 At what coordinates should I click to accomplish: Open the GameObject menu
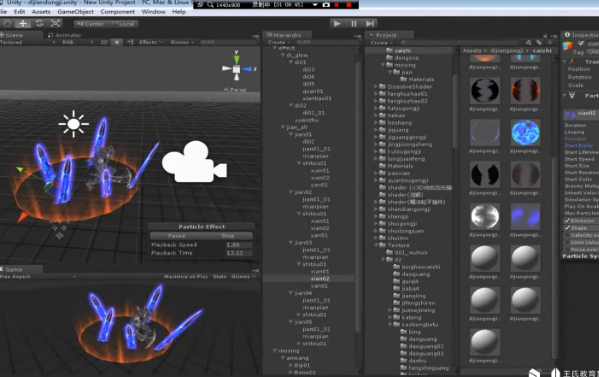tap(76, 12)
